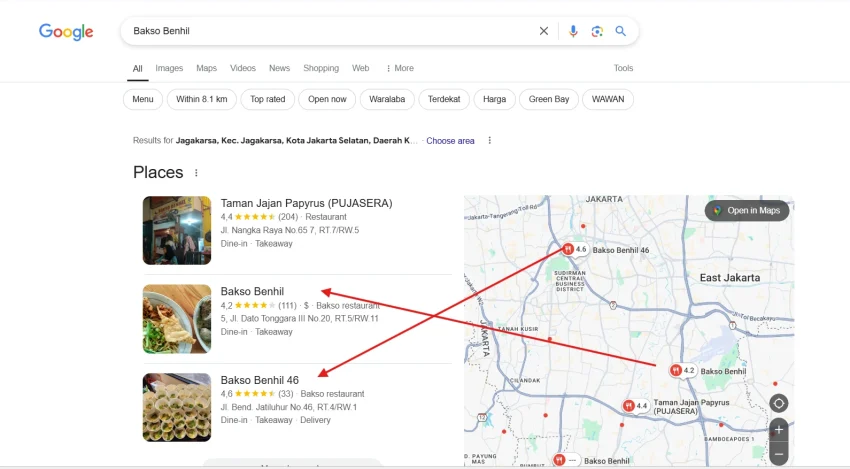Toggle the Open now filter chip
The width and height of the screenshot is (850, 469).
point(327,99)
